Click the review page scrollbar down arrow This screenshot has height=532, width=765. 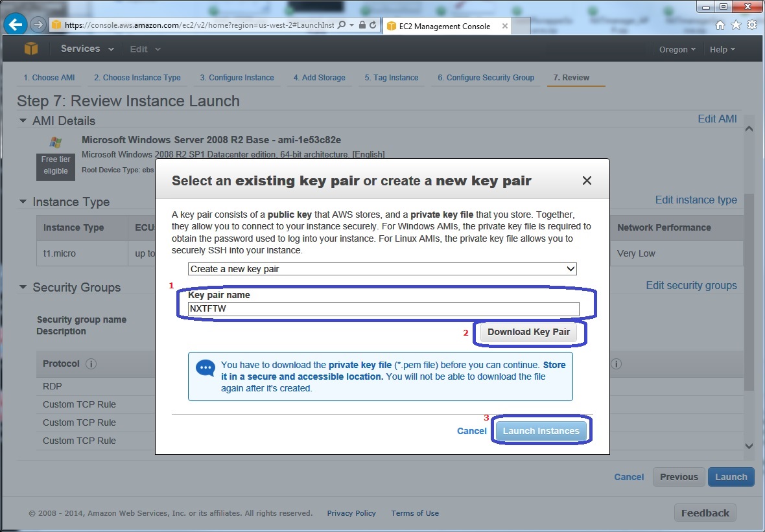(x=749, y=446)
